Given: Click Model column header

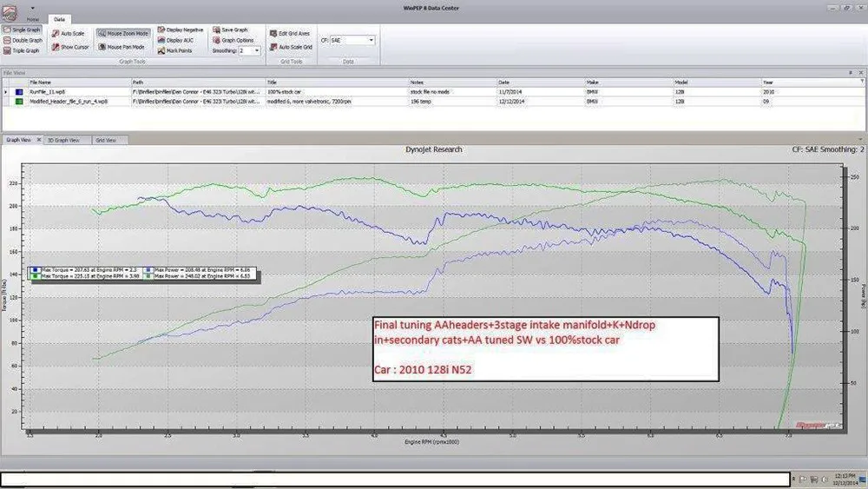Looking at the screenshot, I should (718, 82).
